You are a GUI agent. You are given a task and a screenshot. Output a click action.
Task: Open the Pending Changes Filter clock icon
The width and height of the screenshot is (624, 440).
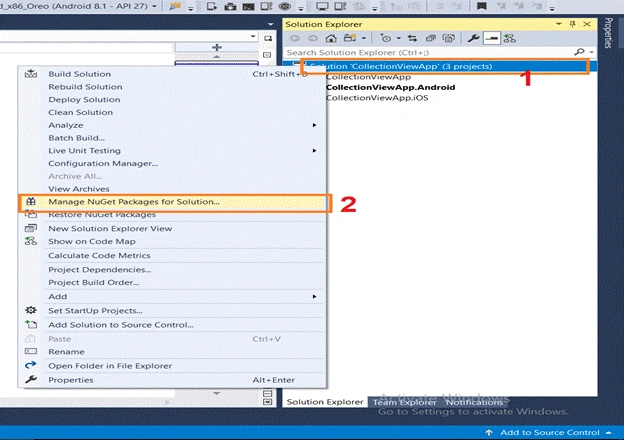(386, 38)
